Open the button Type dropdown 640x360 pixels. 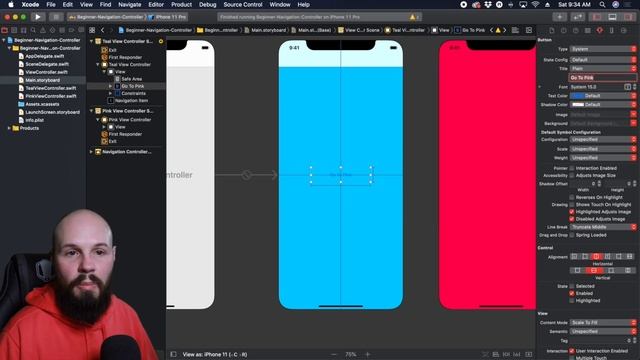pos(603,49)
